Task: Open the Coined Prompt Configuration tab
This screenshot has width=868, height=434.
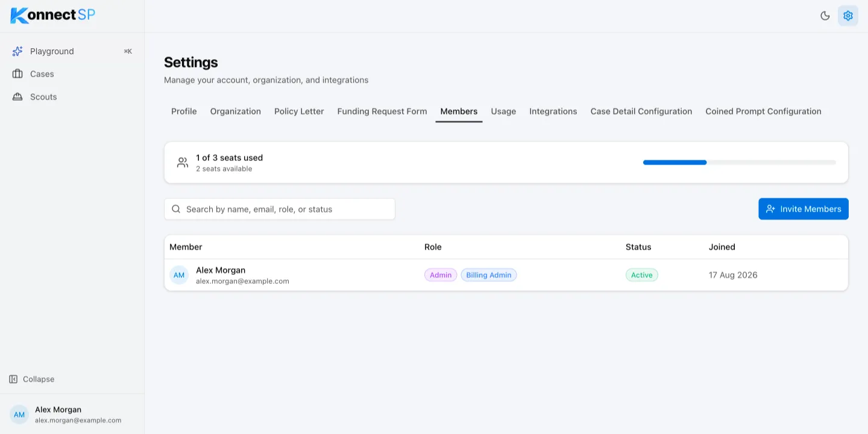Action: 763,112
